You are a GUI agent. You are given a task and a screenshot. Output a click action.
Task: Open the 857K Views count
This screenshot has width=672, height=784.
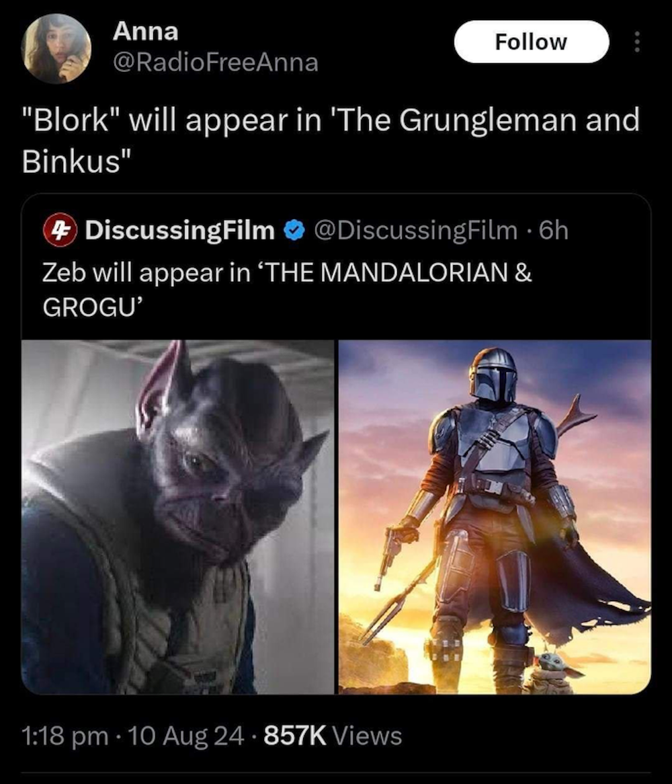pyautogui.click(x=333, y=736)
